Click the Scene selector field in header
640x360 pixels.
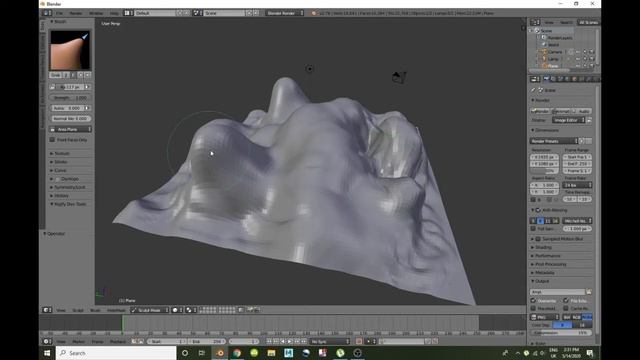(224, 13)
